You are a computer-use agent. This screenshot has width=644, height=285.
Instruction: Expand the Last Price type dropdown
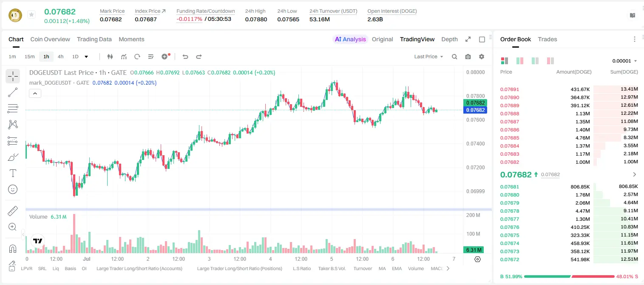pyautogui.click(x=428, y=57)
